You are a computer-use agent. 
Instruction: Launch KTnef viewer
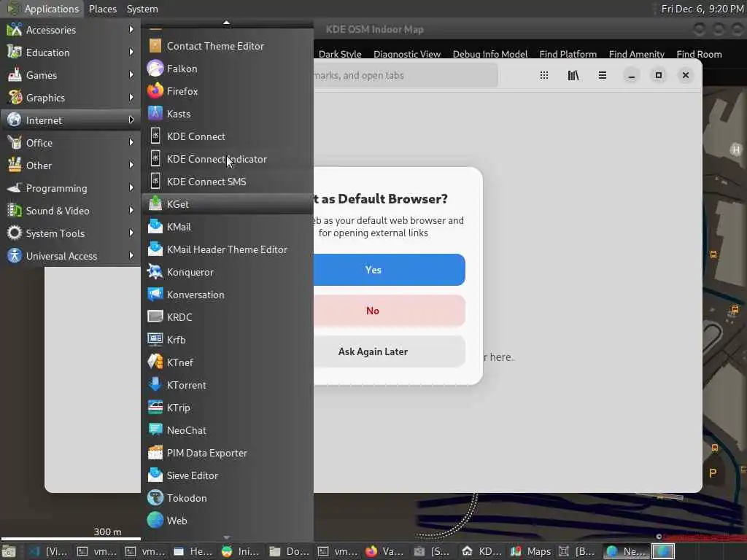228,362
